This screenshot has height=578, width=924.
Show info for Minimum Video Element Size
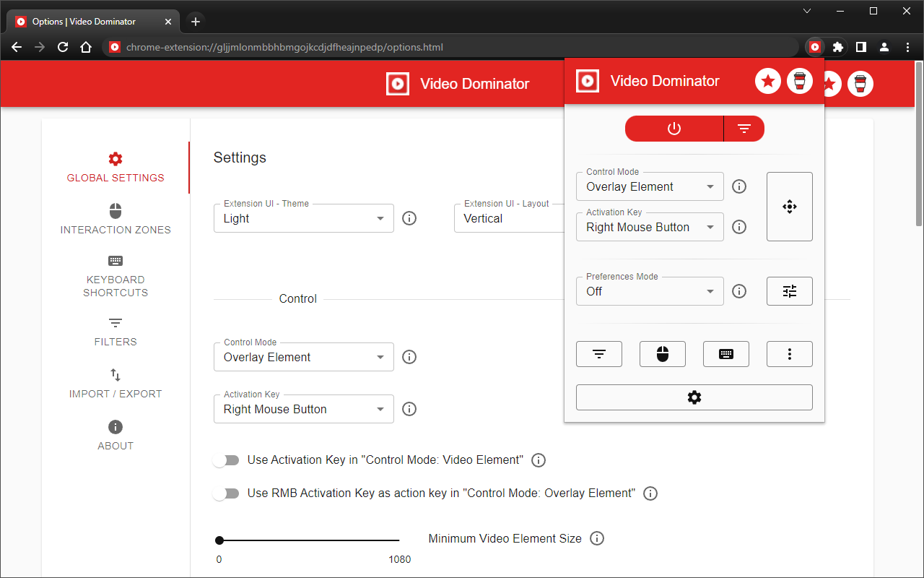click(597, 538)
